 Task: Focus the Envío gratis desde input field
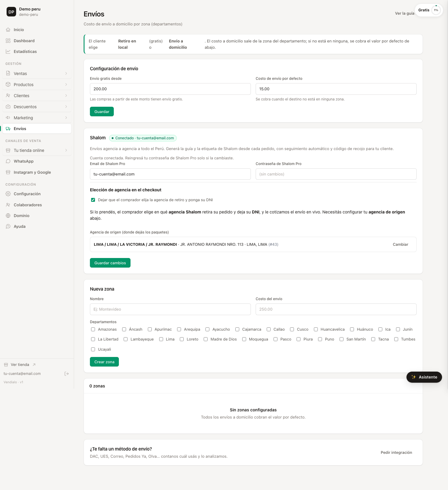(170, 89)
